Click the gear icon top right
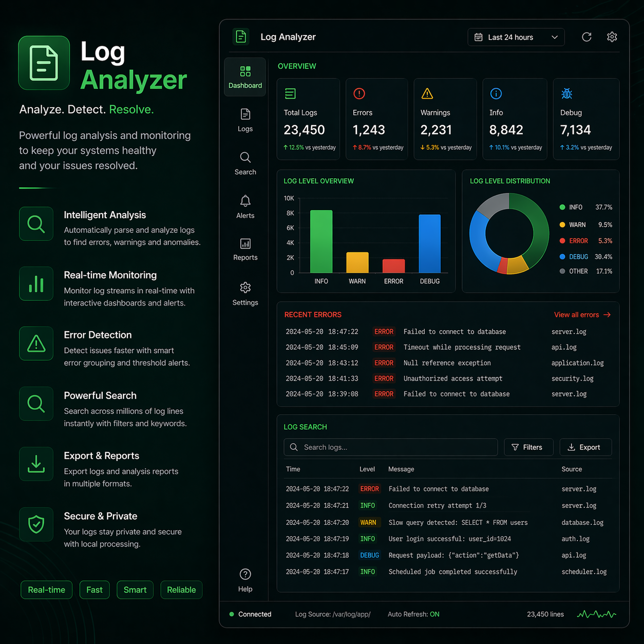This screenshot has height=644, width=644. (612, 37)
